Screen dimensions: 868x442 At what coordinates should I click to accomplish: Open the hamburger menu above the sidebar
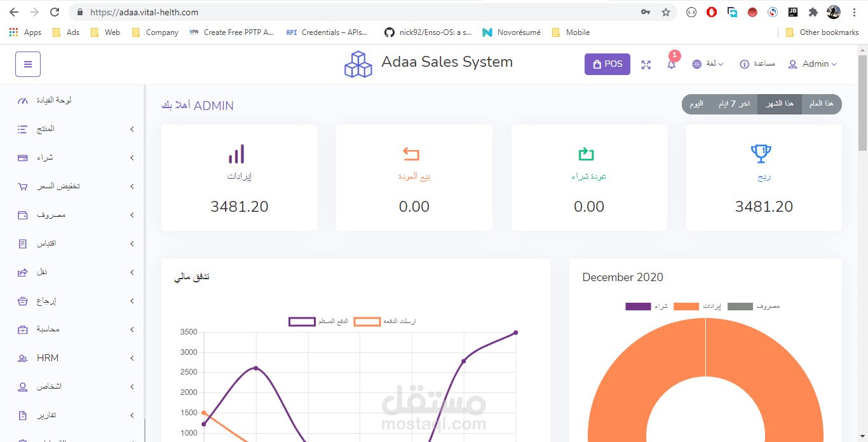pos(27,64)
